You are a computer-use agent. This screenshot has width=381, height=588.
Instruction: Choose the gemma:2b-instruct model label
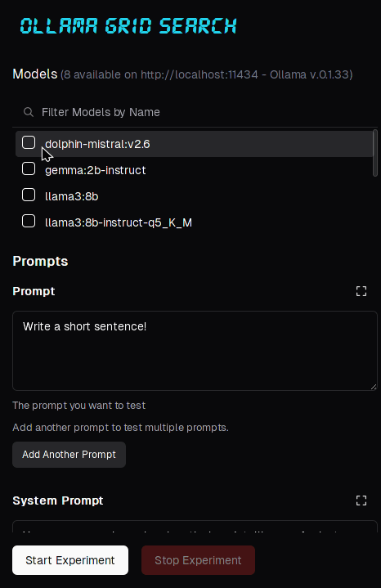click(95, 170)
